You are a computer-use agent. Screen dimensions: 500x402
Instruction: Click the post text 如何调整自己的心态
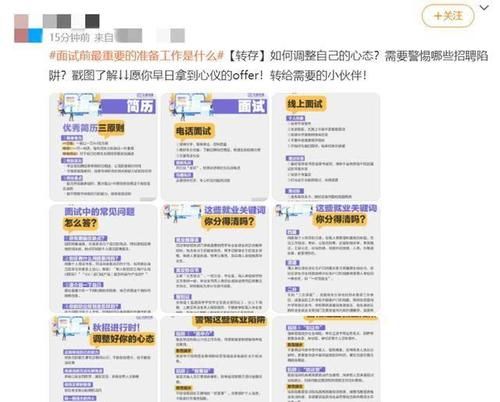(324, 56)
